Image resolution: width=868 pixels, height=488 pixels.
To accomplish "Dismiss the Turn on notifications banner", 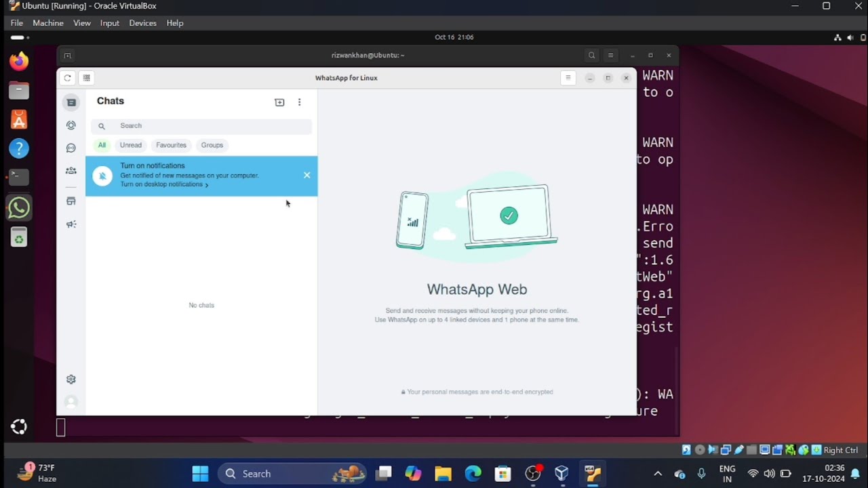I will point(307,176).
